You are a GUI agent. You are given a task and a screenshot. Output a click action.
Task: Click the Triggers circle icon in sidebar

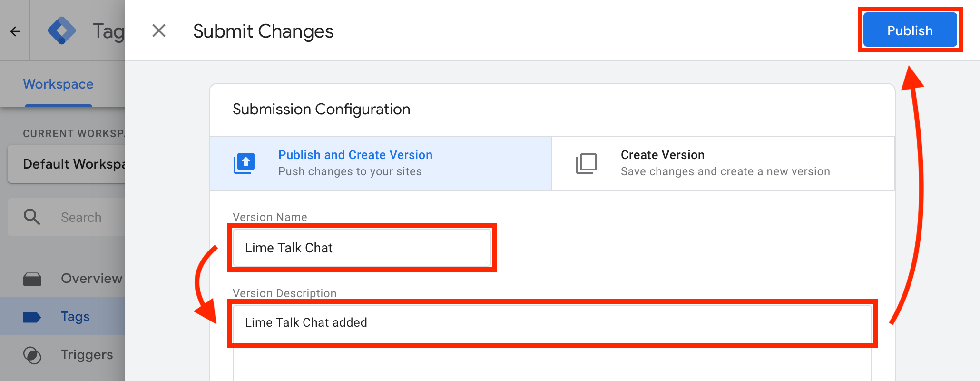click(x=32, y=355)
